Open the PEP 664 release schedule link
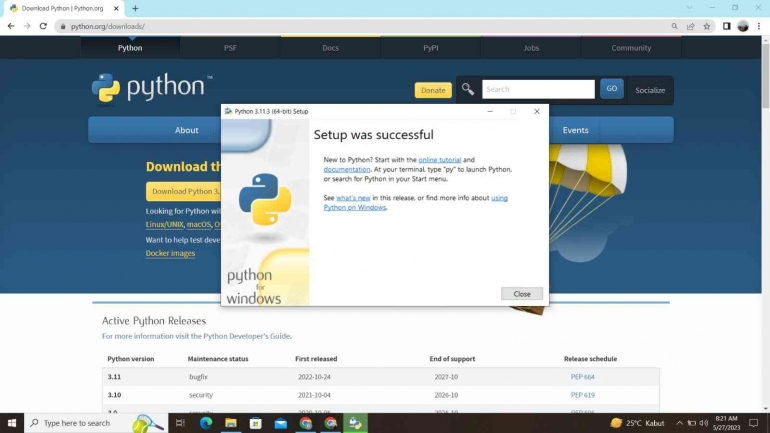The width and height of the screenshot is (770, 433). 582,377
